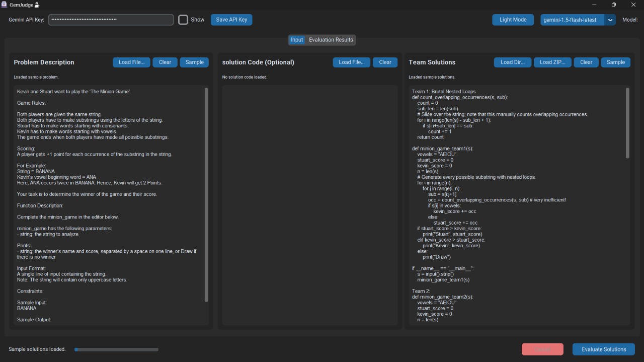Switch to the Evaluation Results tab
Image resolution: width=644 pixels, height=362 pixels.
pyautogui.click(x=331, y=39)
